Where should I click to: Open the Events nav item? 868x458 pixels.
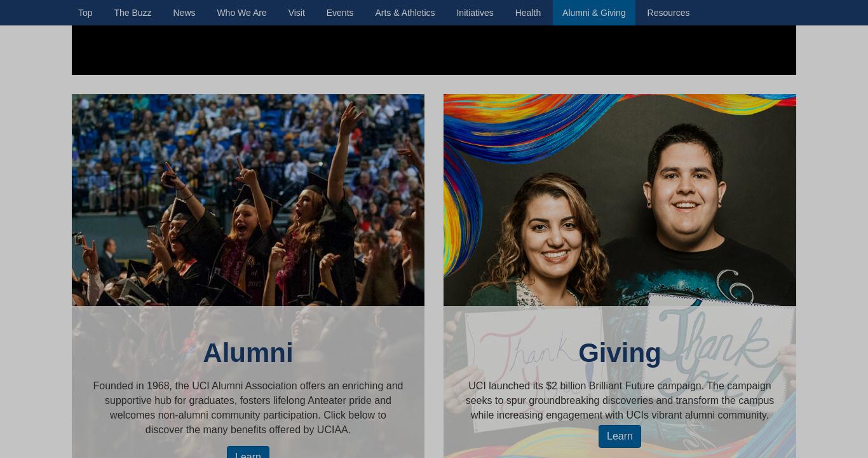point(340,13)
